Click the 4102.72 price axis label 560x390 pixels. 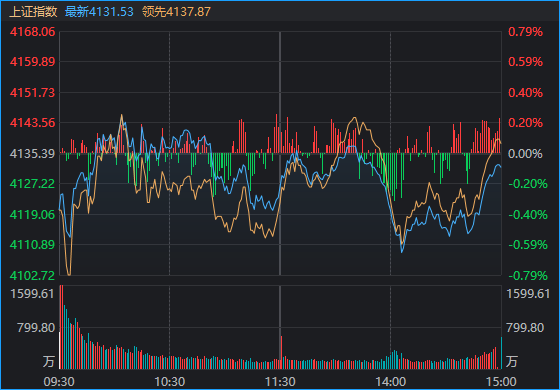click(33, 275)
